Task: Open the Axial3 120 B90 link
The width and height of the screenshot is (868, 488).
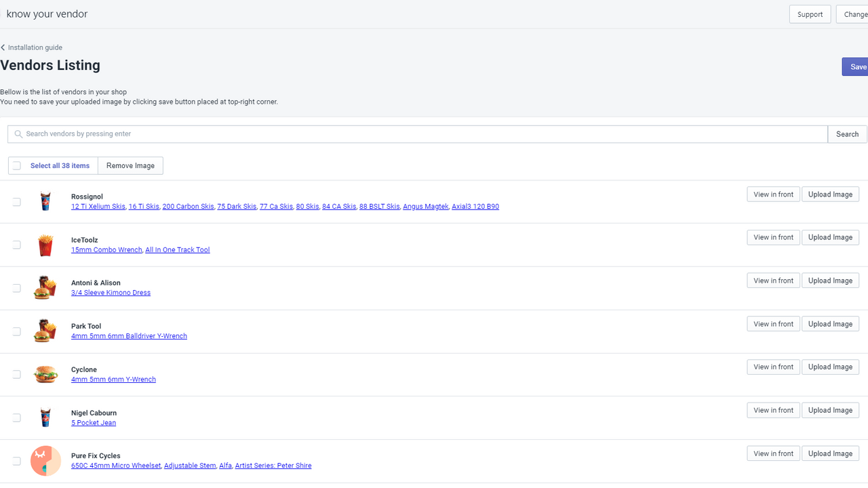Action: click(475, 207)
